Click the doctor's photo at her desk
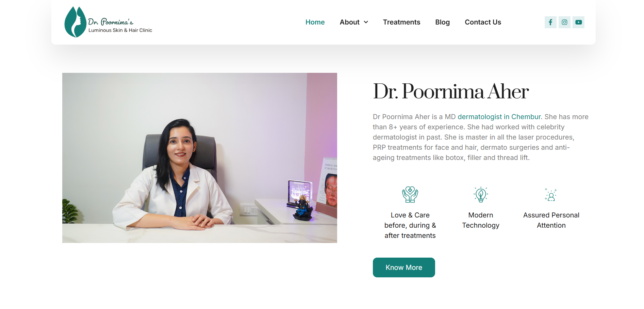Image resolution: width=644 pixels, height=309 pixels. point(200,158)
